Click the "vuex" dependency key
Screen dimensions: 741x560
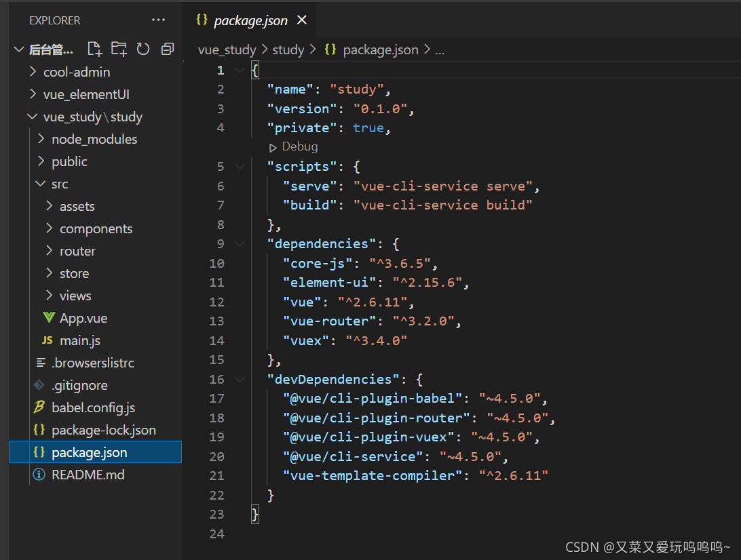click(306, 340)
